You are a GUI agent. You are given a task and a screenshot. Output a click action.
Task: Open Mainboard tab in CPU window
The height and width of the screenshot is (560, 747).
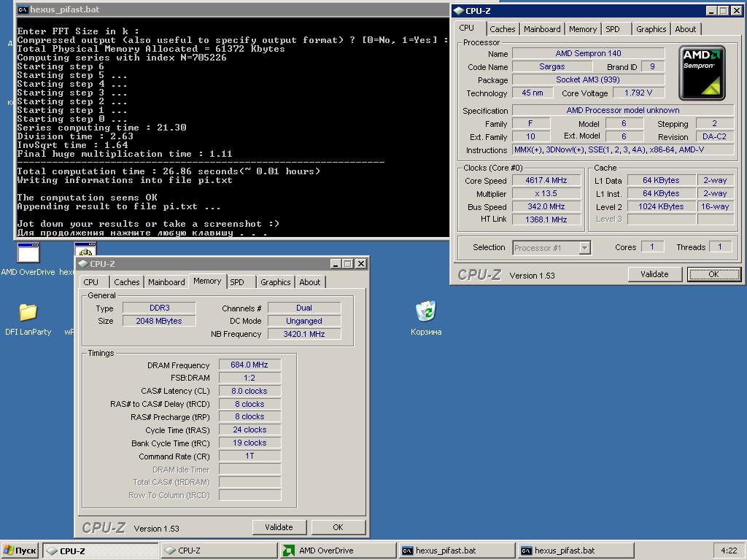pos(542,29)
